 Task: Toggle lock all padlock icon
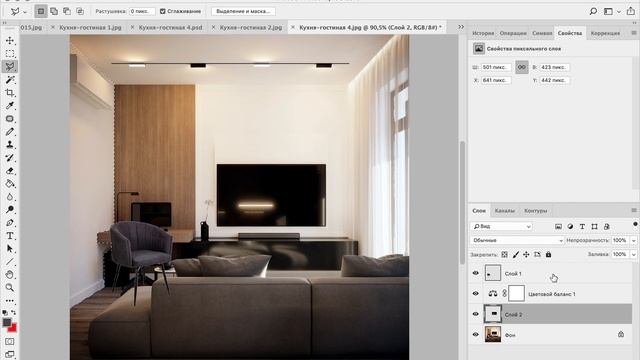[x=548, y=254]
